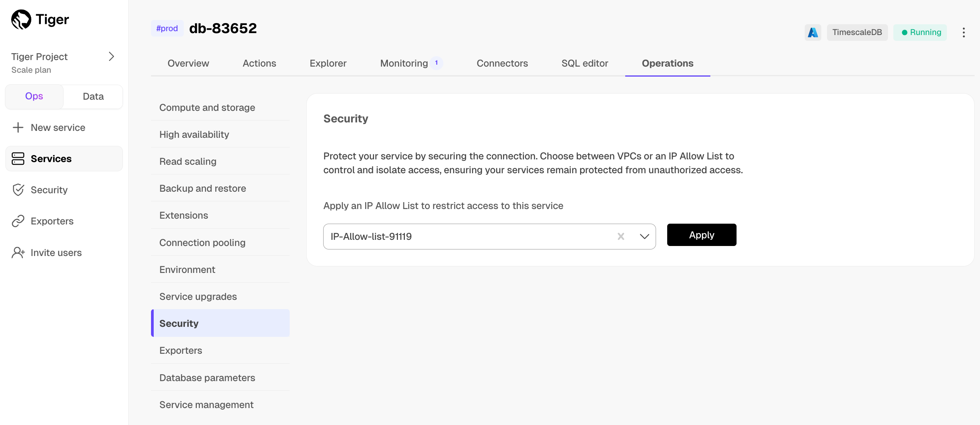
Task: Switch to the SQL editor tab
Action: 584,63
